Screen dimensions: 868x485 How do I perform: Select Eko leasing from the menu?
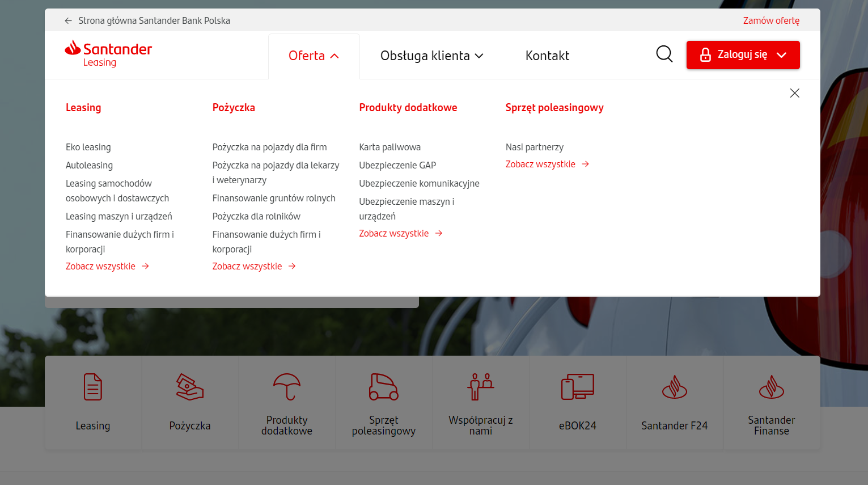(88, 147)
